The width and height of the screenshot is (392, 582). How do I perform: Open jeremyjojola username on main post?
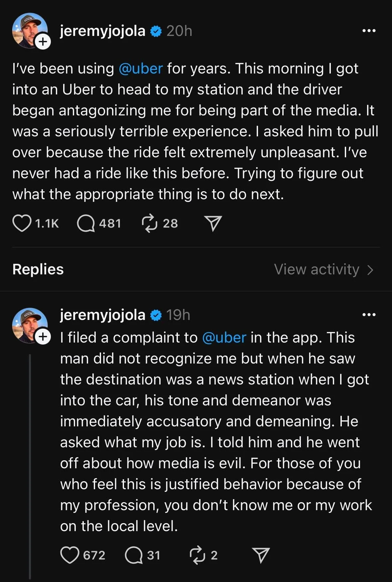click(x=102, y=31)
